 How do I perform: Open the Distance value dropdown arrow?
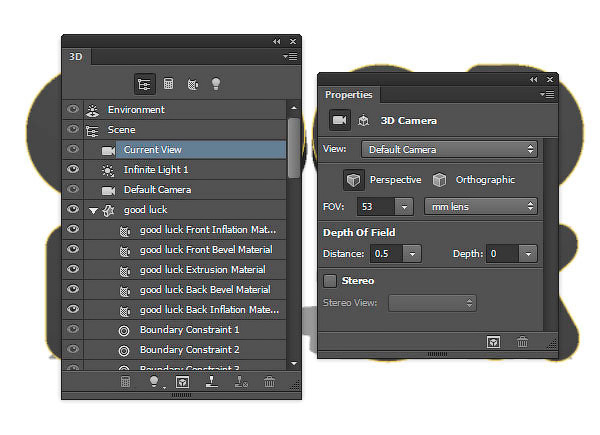point(412,254)
